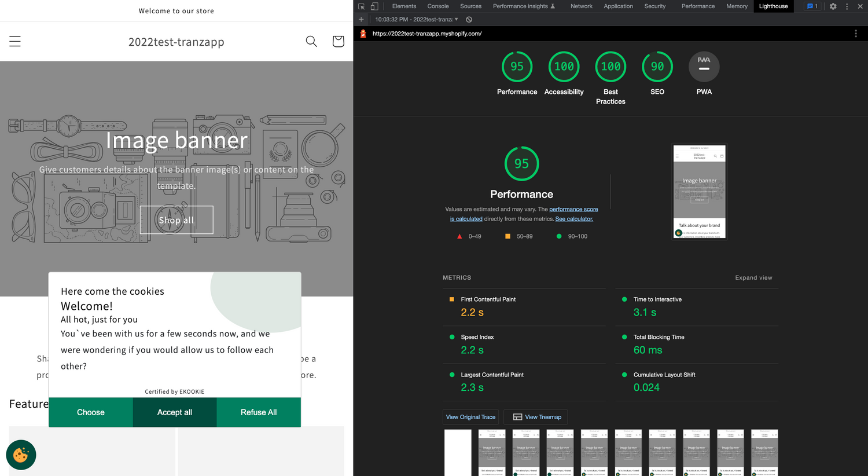Switch to the Network tab

click(x=581, y=6)
